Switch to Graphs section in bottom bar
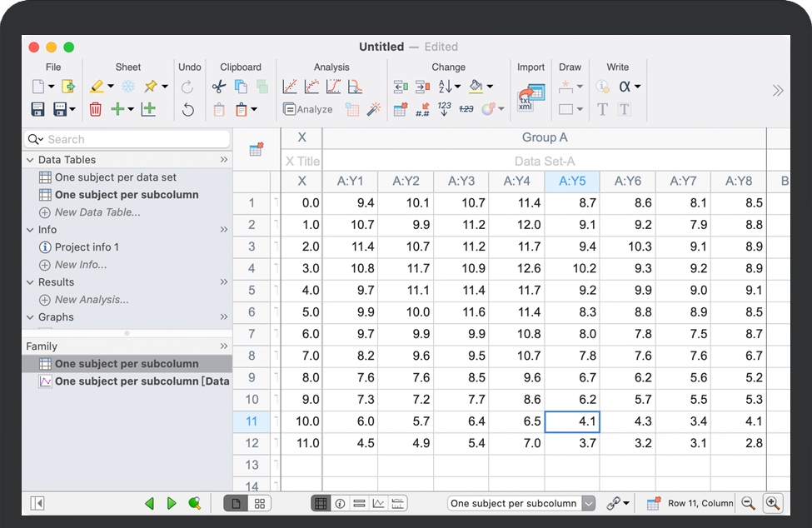 [378, 503]
